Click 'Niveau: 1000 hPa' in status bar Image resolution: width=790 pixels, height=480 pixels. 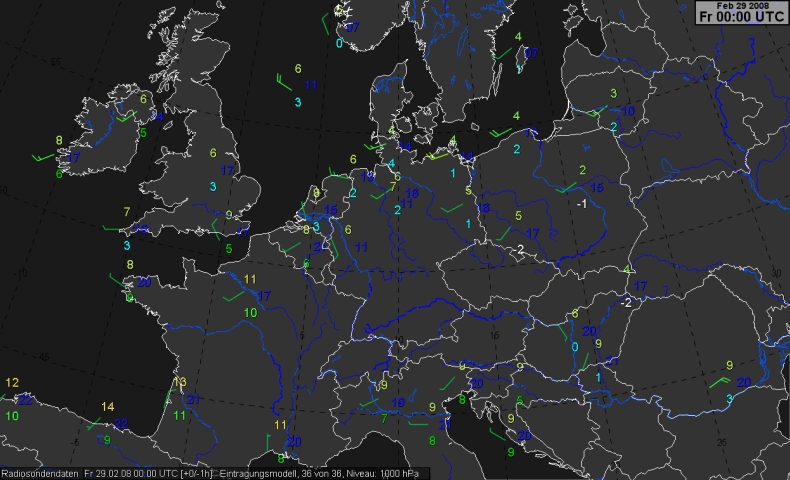tap(385, 473)
